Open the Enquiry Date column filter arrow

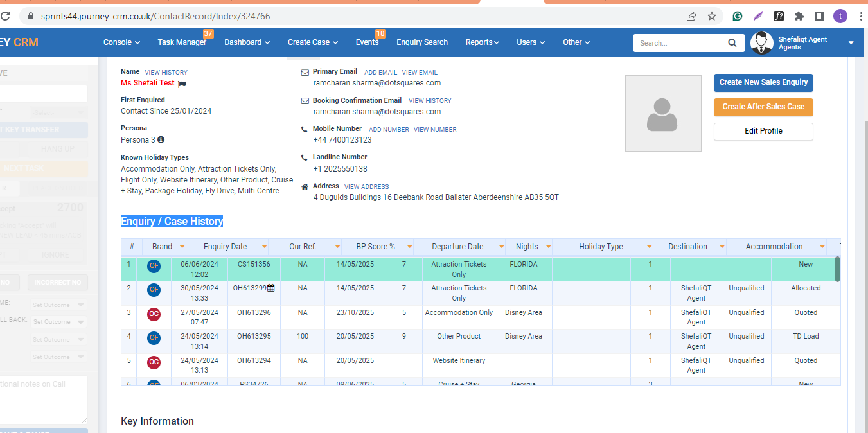(x=263, y=247)
